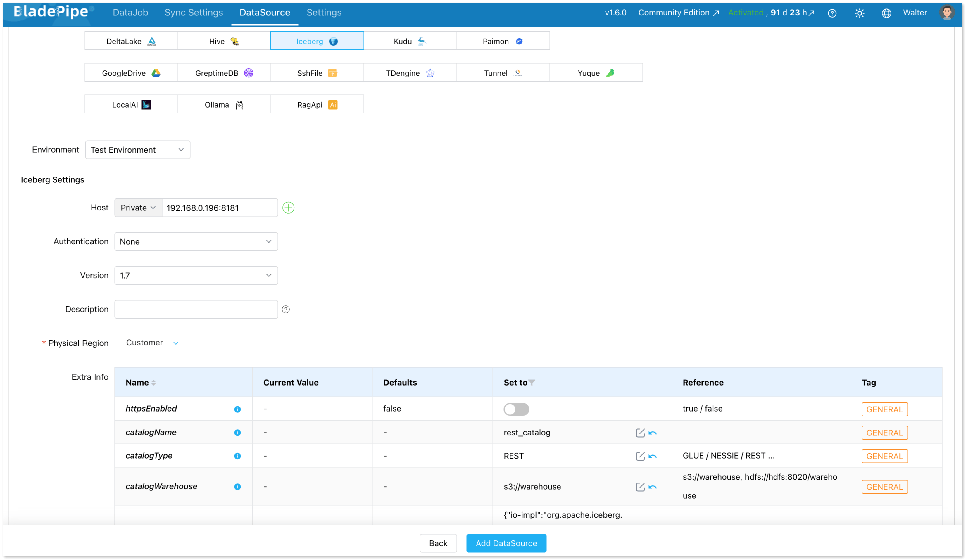Show info for catalogType parameter

pos(237,456)
